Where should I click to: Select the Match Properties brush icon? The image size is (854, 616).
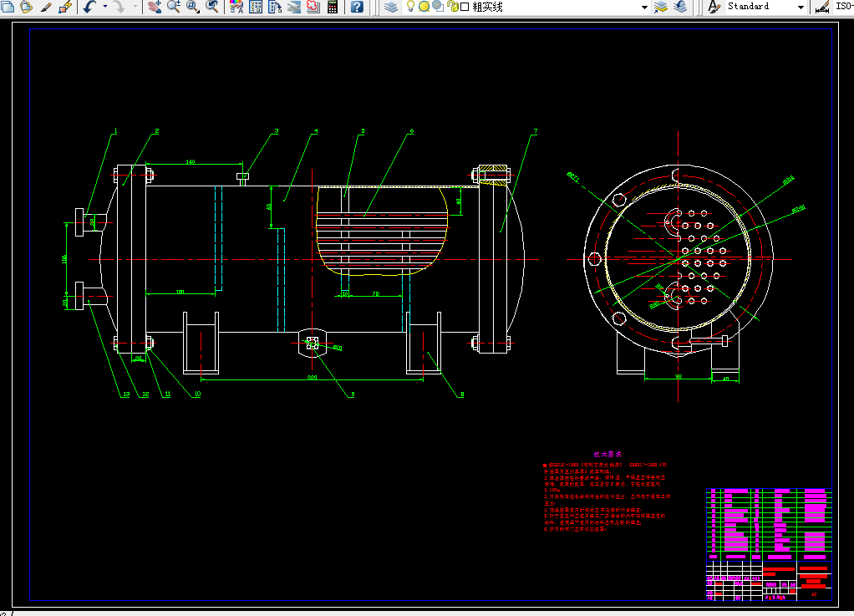click(x=46, y=7)
